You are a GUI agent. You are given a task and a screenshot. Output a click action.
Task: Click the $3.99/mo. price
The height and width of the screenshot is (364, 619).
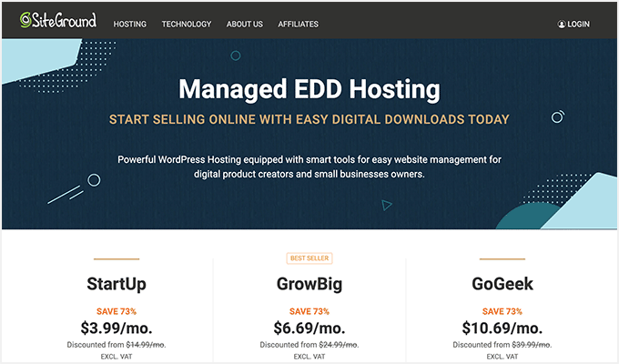point(117,329)
